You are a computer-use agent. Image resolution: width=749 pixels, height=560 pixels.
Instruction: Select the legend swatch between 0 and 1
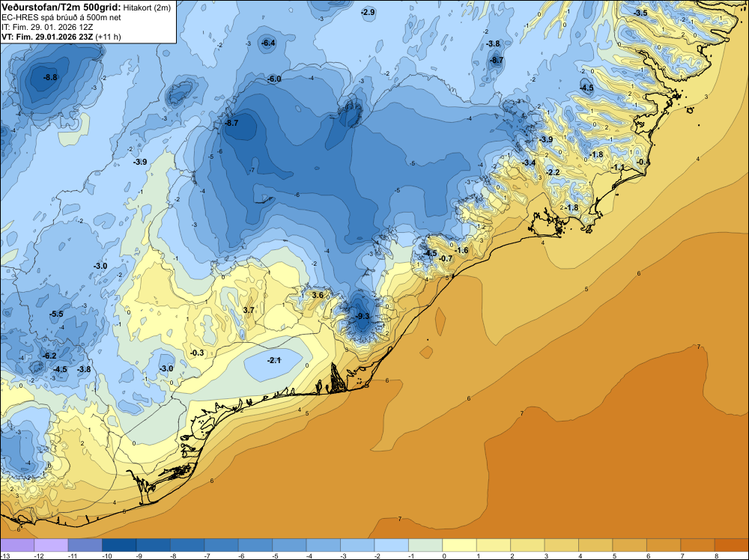(x=460, y=545)
